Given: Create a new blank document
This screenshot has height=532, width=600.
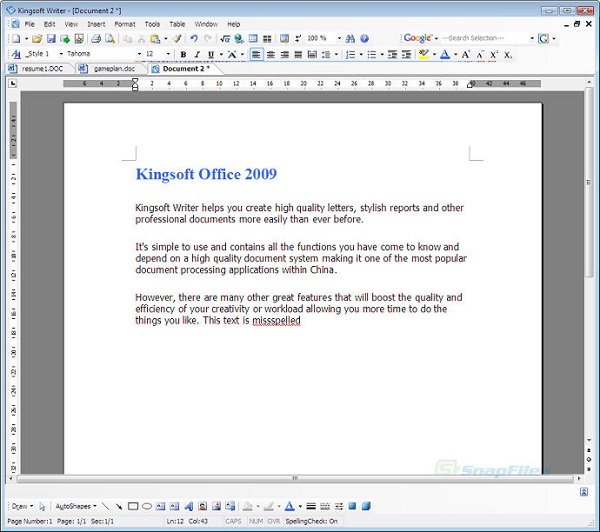Looking at the screenshot, I should click(16, 39).
